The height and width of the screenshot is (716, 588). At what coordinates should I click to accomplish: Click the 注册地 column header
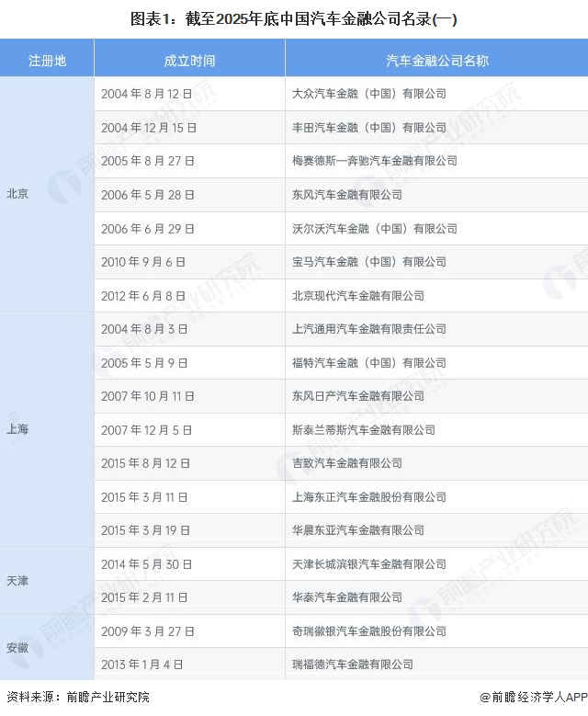pos(47,61)
